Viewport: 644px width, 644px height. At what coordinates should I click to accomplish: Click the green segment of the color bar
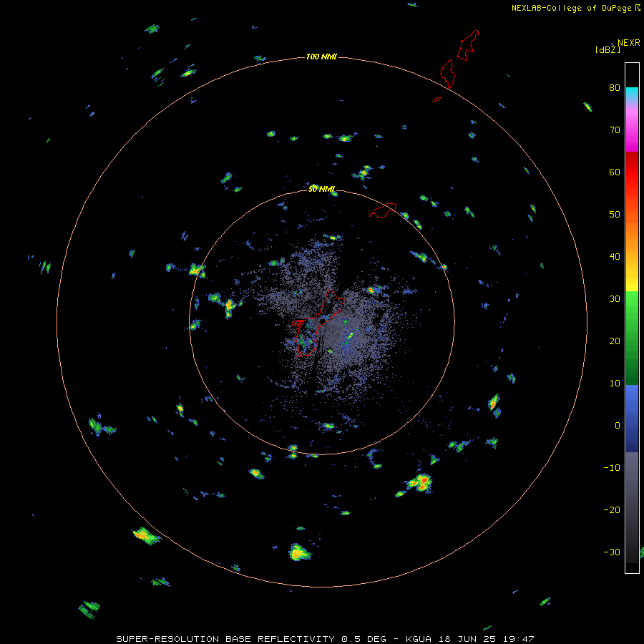(632, 338)
